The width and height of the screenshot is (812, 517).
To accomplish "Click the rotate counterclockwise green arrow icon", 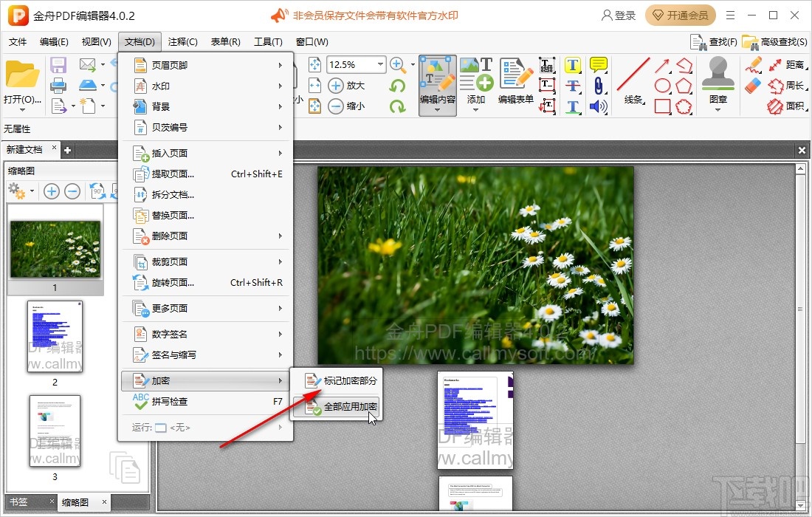I will point(397,86).
